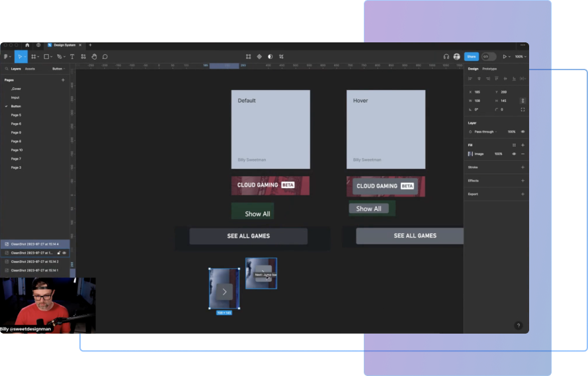Add a new page with the plus icon
The width and height of the screenshot is (588, 376).
pos(63,80)
